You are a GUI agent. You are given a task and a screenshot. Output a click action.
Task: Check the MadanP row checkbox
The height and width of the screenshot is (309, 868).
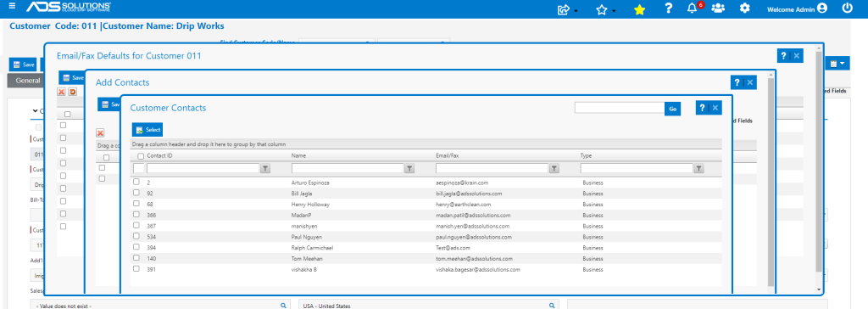pyautogui.click(x=136, y=215)
